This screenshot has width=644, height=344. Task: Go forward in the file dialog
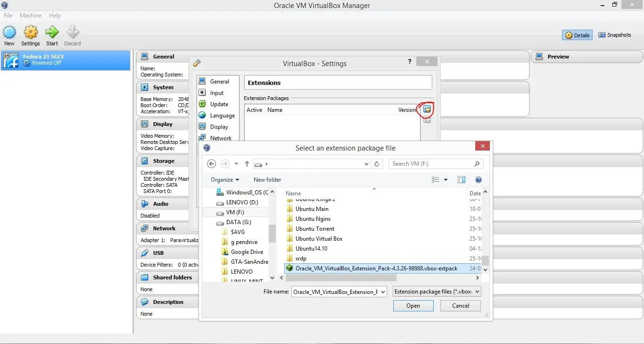pyautogui.click(x=225, y=164)
